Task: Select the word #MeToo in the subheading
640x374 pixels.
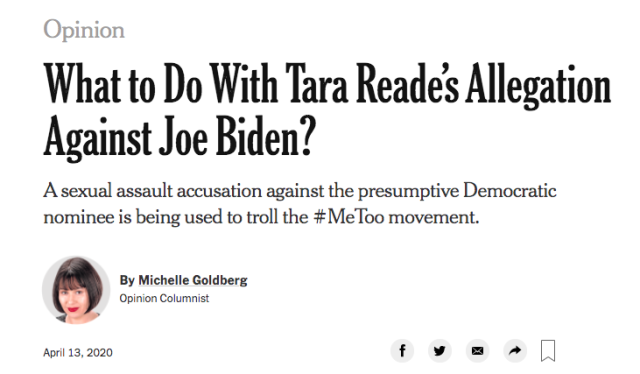Action: point(349,217)
